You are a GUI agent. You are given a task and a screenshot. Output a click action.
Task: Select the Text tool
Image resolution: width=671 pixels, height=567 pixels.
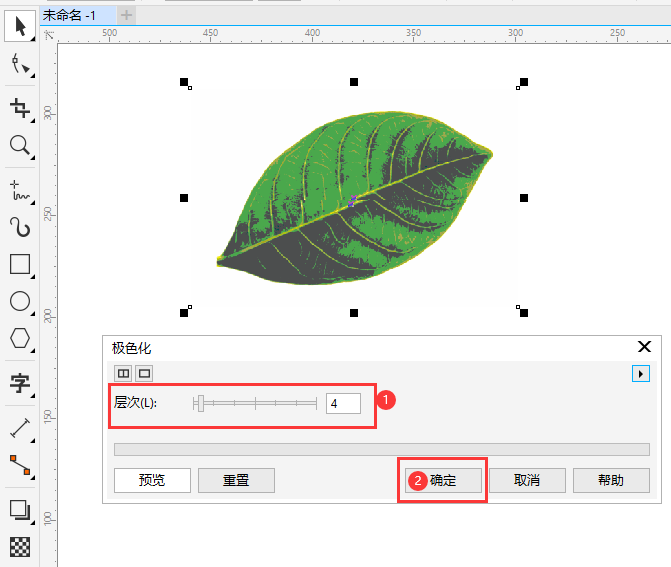click(20, 383)
